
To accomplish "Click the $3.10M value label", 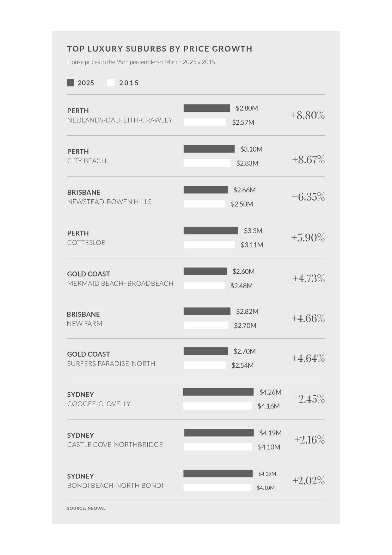I will [x=251, y=149].
